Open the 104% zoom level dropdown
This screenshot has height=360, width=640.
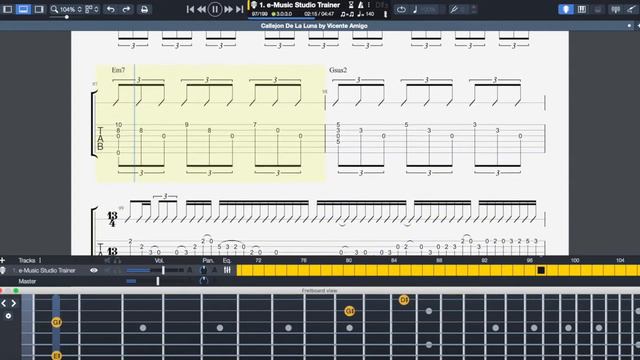pos(67,9)
